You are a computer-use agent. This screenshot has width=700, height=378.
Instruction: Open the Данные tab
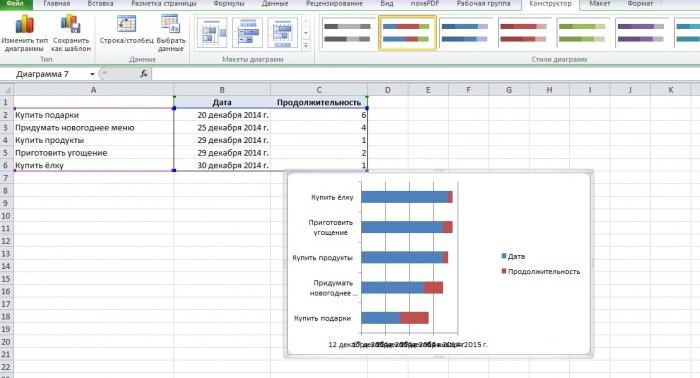[275, 4]
